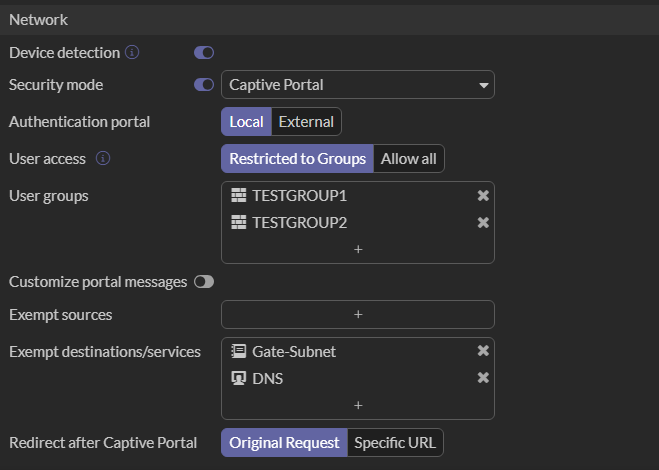Add an exempt destination or service
The image size is (659, 470).
click(x=357, y=405)
